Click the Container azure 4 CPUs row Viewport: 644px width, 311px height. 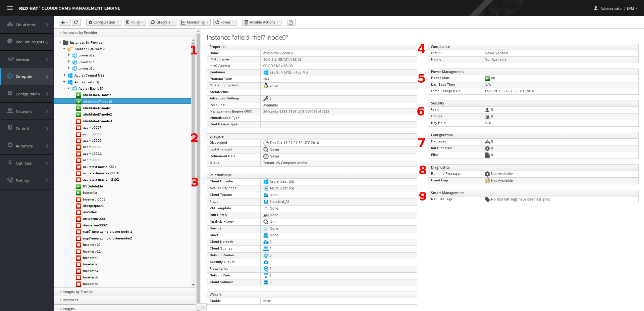pyautogui.click(x=312, y=73)
